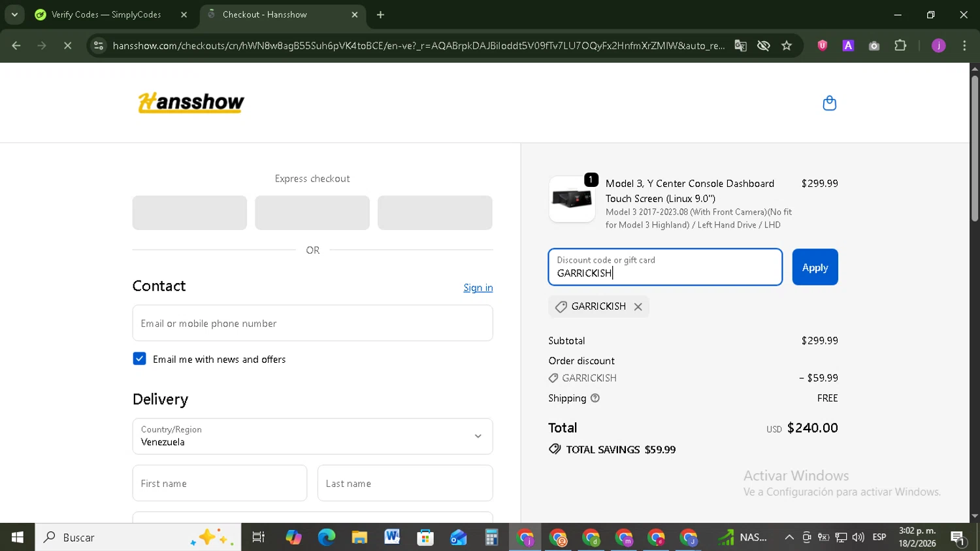Click the camera screenshot extension icon
Viewport: 980px width, 551px height.
click(x=874, y=46)
